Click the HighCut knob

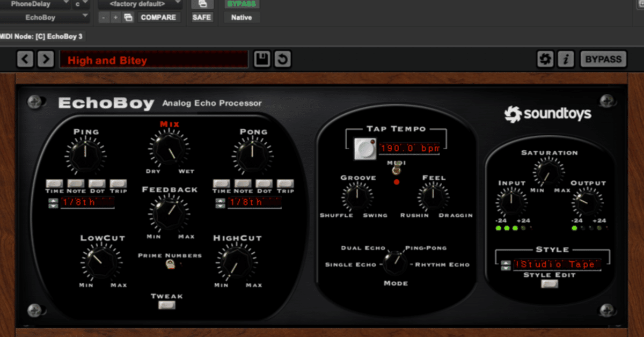click(236, 262)
